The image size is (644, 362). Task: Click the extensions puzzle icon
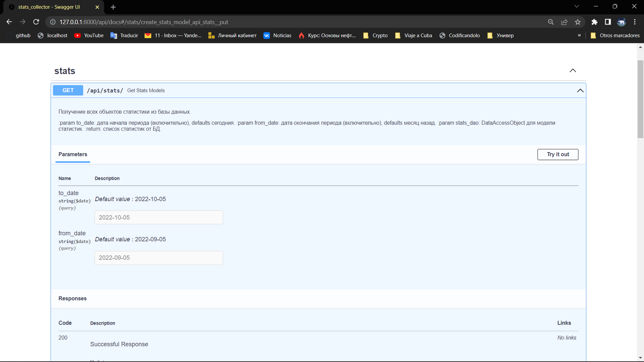pyautogui.click(x=594, y=22)
